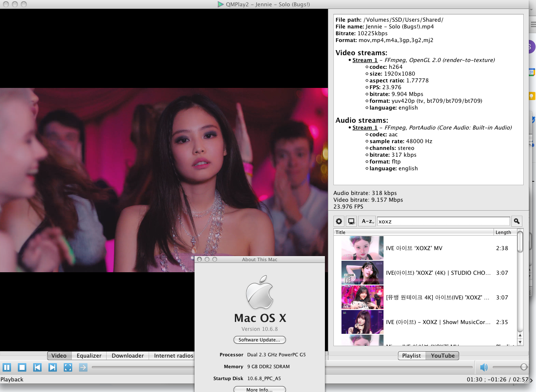Click More Info in About This Mac

click(260, 390)
